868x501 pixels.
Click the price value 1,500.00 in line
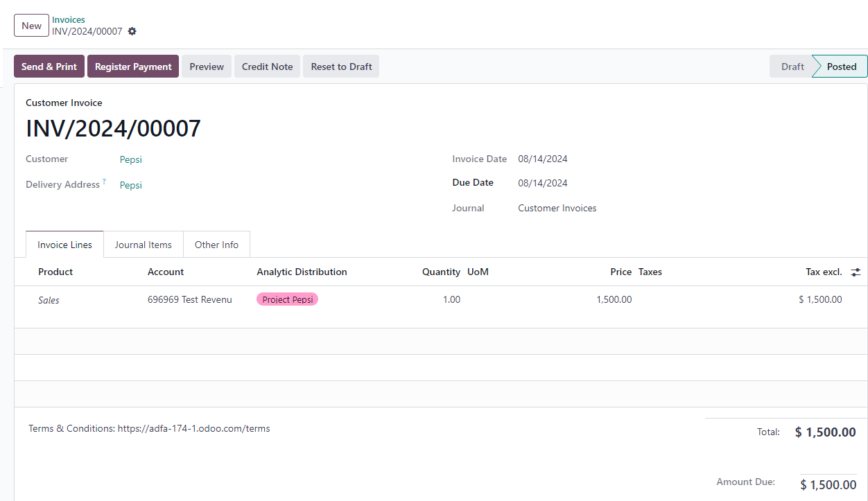tap(614, 299)
